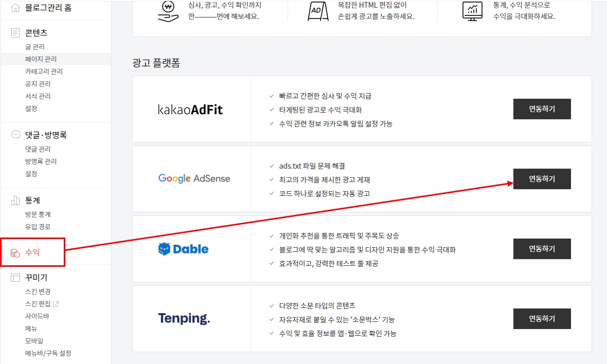Click the AD signboard icon

[x=318, y=11]
